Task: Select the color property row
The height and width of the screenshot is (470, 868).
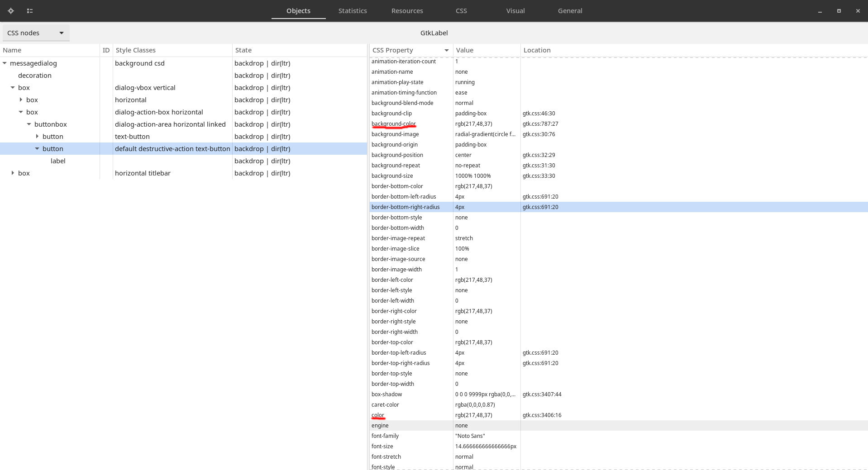Action: point(619,415)
